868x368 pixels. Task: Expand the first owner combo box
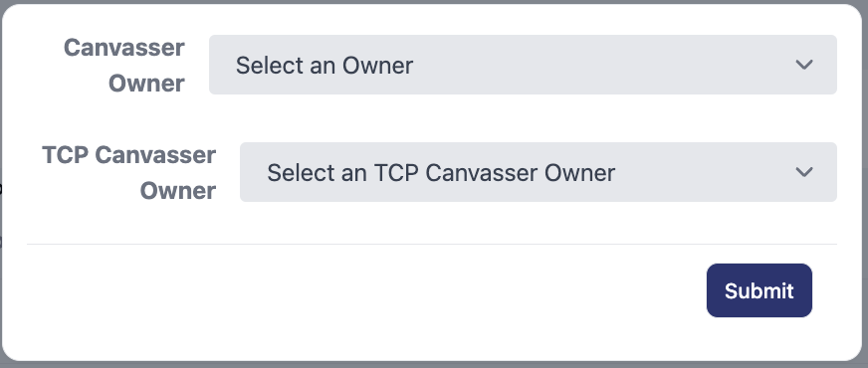523,65
